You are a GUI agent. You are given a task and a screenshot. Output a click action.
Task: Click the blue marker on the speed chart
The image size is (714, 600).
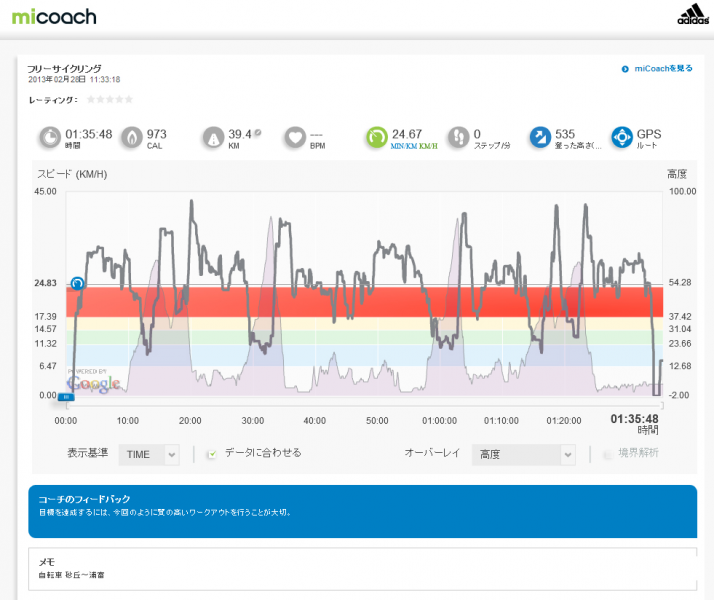(78, 284)
